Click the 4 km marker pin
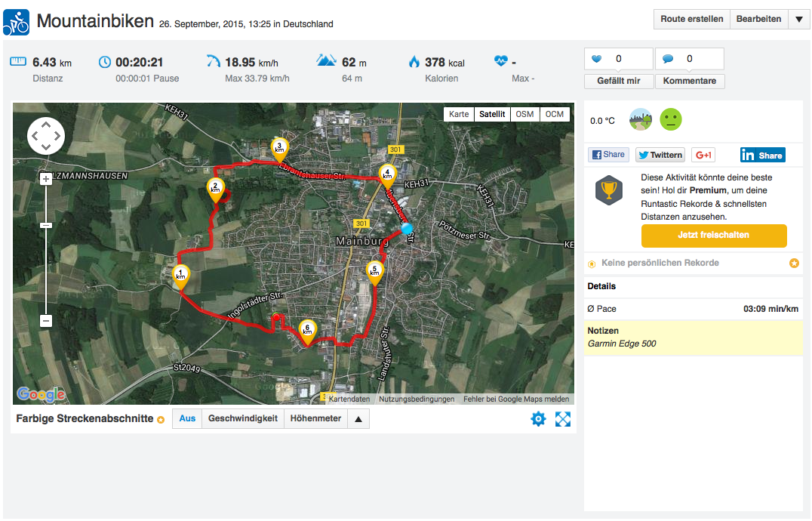 click(387, 176)
